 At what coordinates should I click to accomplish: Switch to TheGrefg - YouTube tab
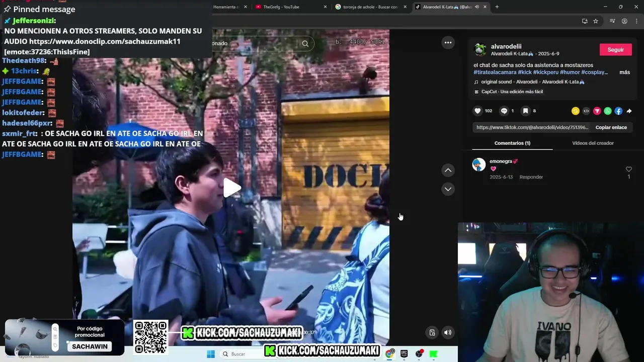coord(291,7)
